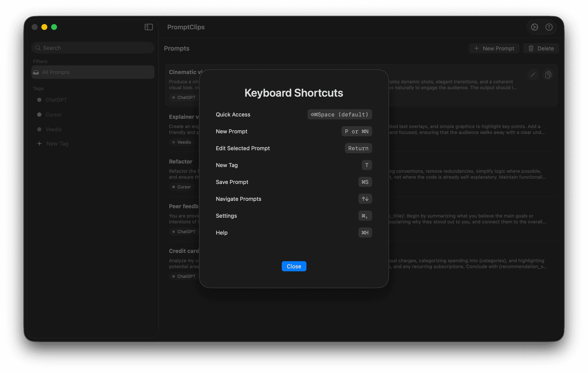Viewport: 588px width, 373px height.
Task: Click the search magnifier icon
Action: pos(38,48)
